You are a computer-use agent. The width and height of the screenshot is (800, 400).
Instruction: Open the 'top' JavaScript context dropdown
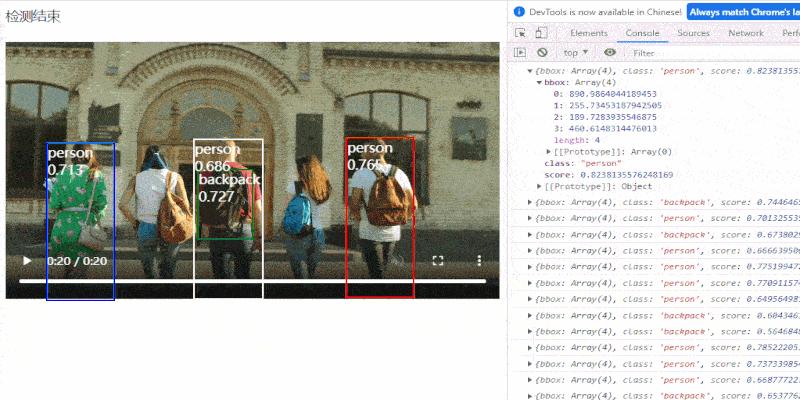[576, 53]
